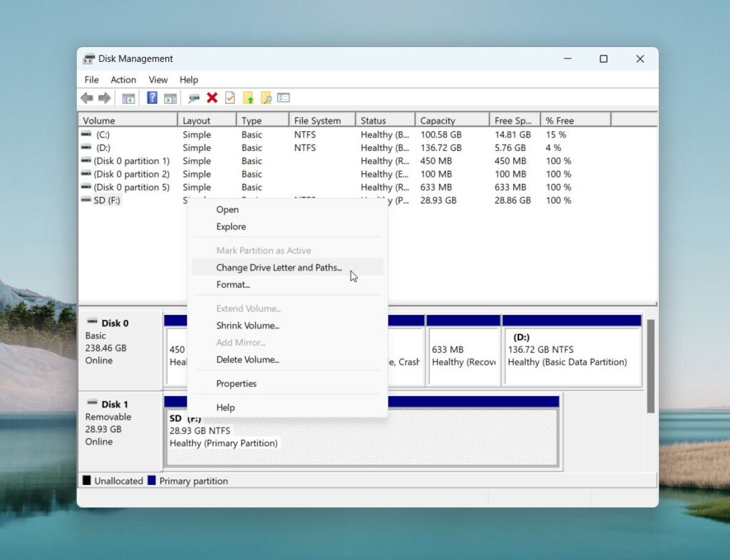Open the View menu
The height and width of the screenshot is (560, 730).
(x=158, y=80)
